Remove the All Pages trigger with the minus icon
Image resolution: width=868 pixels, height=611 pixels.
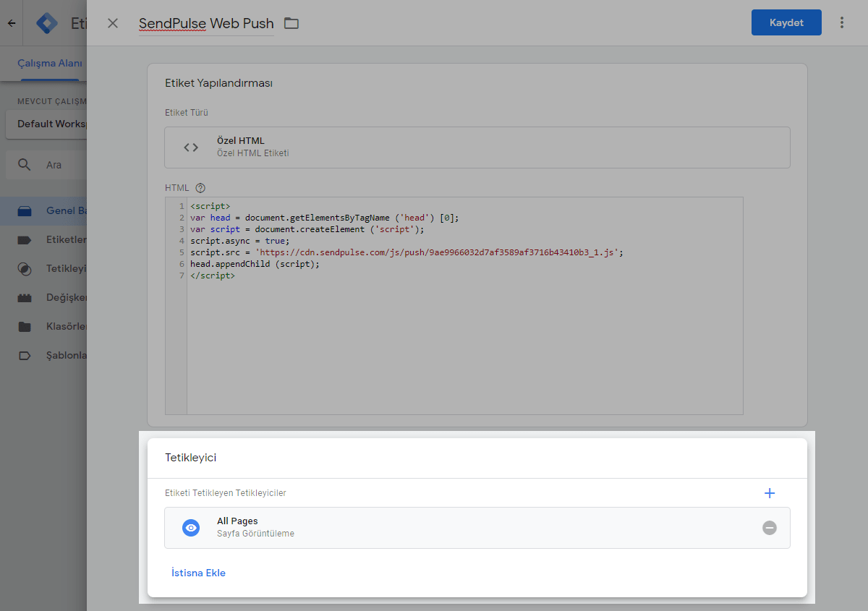[770, 528]
